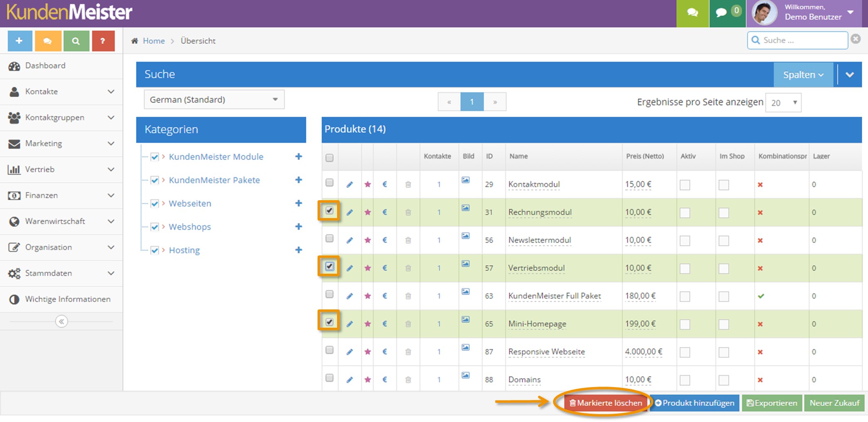Collapse the Suche panel with the chevron
Screen dimensions: 868x422
point(850,75)
